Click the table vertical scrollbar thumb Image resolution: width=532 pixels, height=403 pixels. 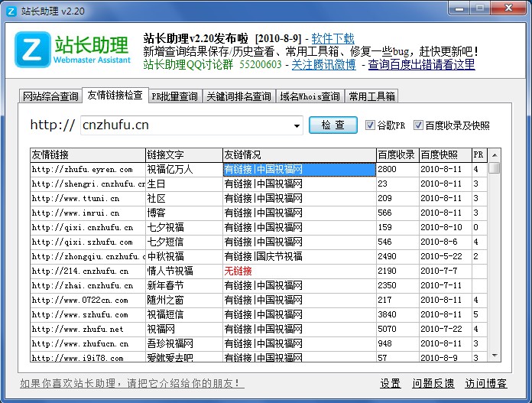(495, 168)
